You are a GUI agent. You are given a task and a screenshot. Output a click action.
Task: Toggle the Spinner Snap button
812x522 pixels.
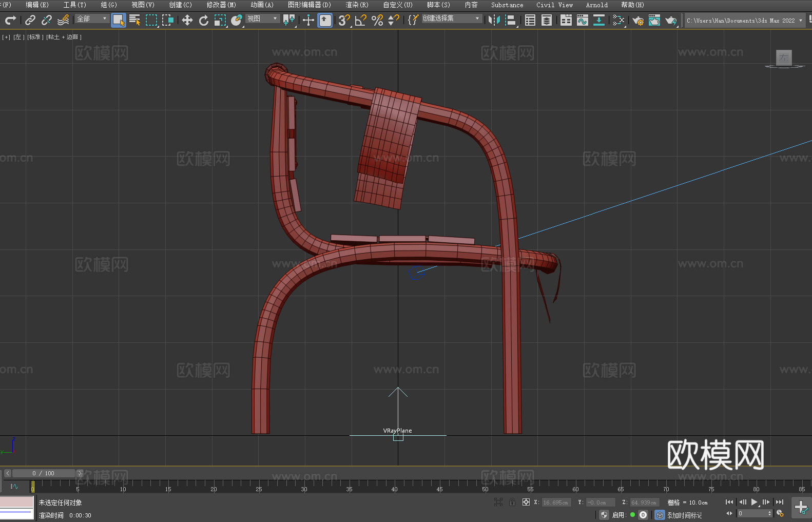pyautogui.click(x=394, y=20)
